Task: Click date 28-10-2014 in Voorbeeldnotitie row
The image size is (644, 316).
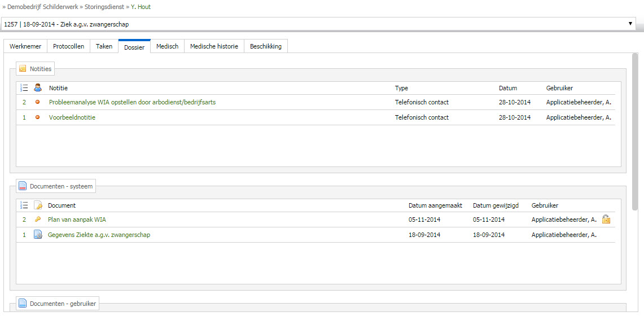Action: point(515,117)
